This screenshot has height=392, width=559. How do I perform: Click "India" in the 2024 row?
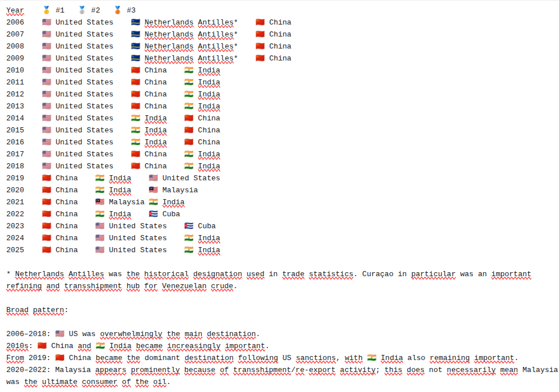click(209, 238)
